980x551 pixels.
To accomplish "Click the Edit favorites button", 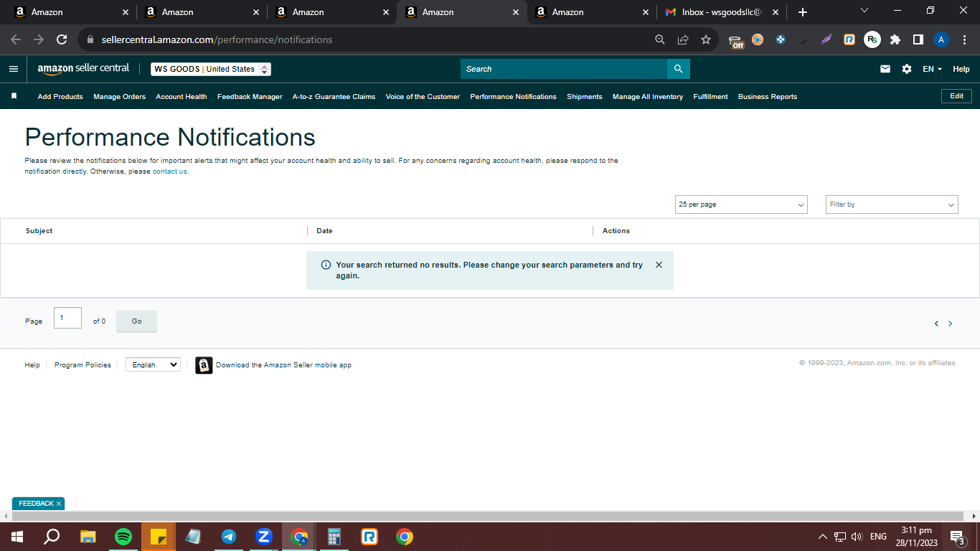I will (956, 96).
